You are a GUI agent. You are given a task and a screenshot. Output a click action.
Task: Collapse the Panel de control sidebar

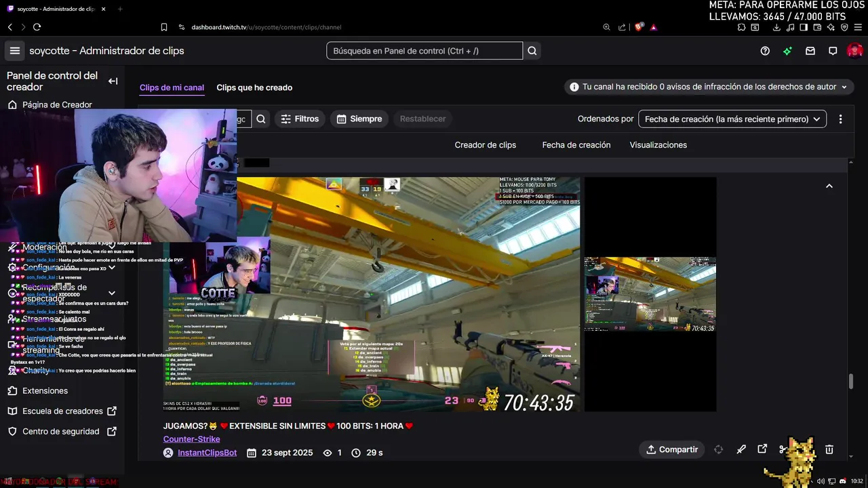(113, 81)
